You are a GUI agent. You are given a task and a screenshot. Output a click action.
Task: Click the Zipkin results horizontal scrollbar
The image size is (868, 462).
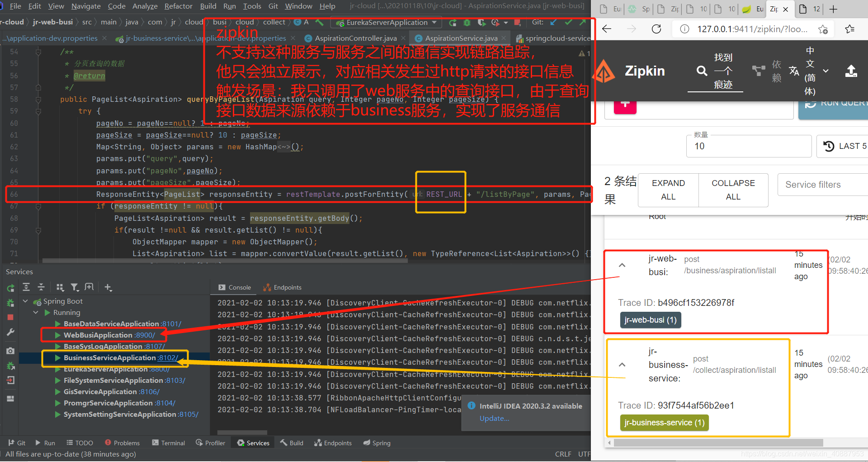click(x=718, y=443)
